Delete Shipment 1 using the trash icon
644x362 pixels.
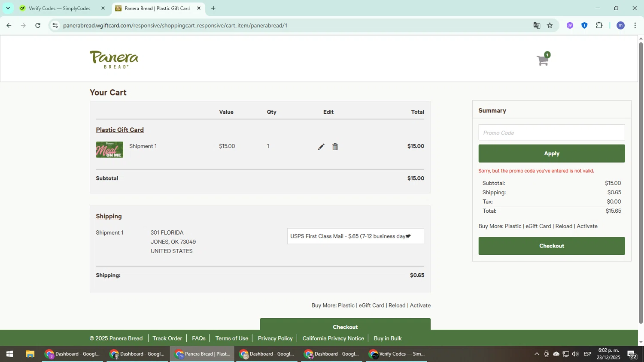(x=335, y=147)
